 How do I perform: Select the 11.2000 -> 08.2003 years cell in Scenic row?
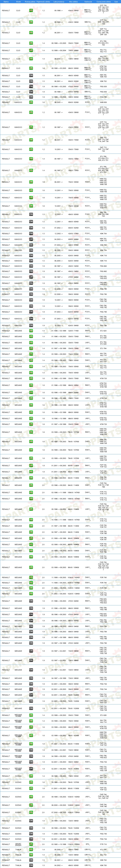[x=59, y=834]
